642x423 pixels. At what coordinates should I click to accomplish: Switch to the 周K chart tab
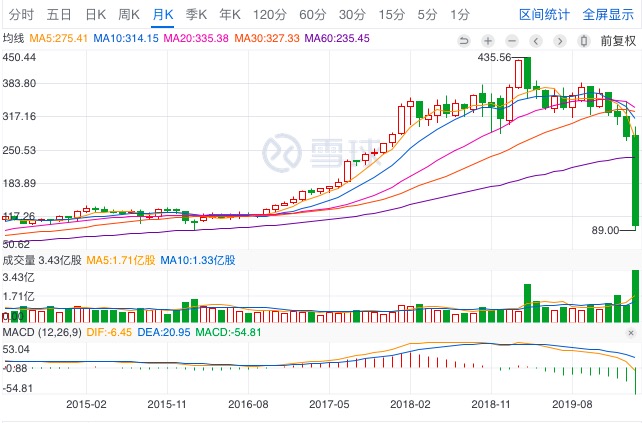click(x=129, y=14)
